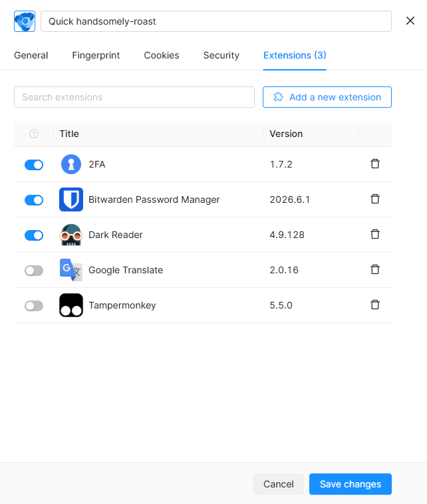Screen dimensions: 427x504
Task: Remove Tampermonkey using the trash icon
Action: tap(375, 305)
